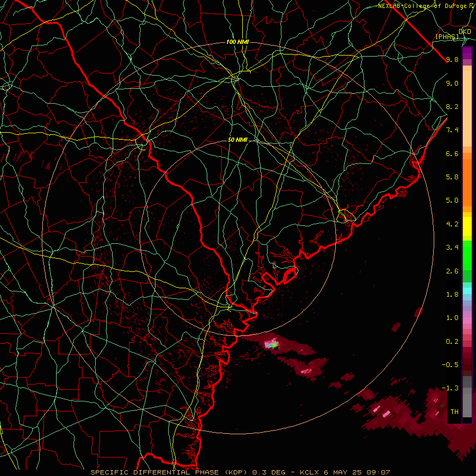The height and width of the screenshot is (476, 476).
Task: Click the purple segment atop the color bar
Action: tap(467, 53)
